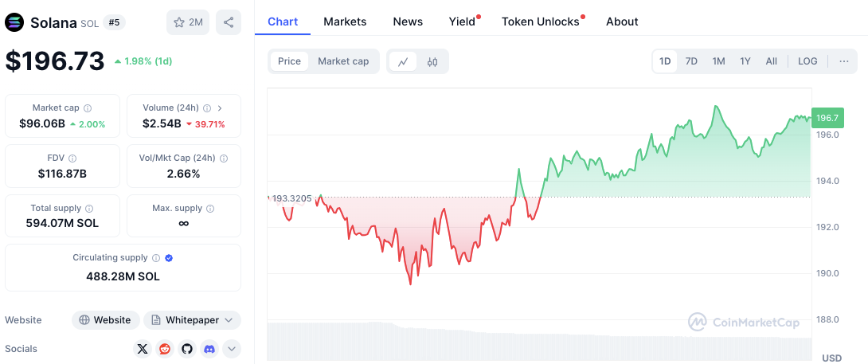The image size is (868, 364).
Task: Switch to line chart view icon
Action: pos(403,61)
